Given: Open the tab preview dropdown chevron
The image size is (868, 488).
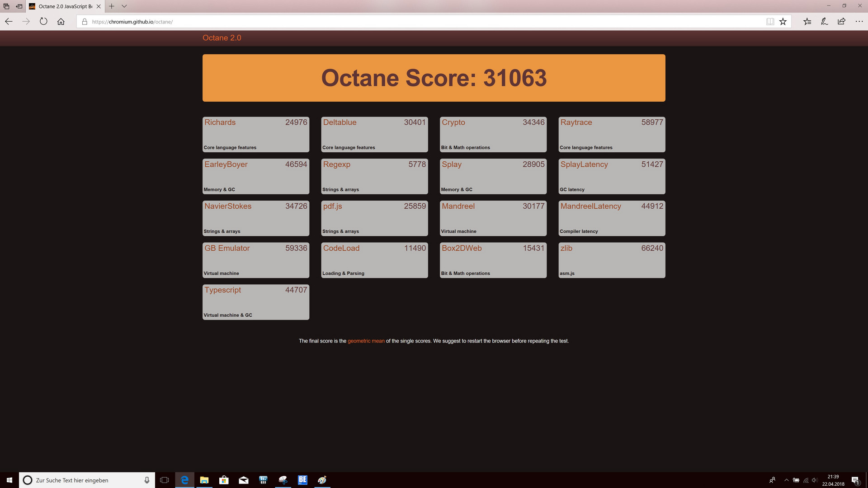Looking at the screenshot, I should point(124,6).
